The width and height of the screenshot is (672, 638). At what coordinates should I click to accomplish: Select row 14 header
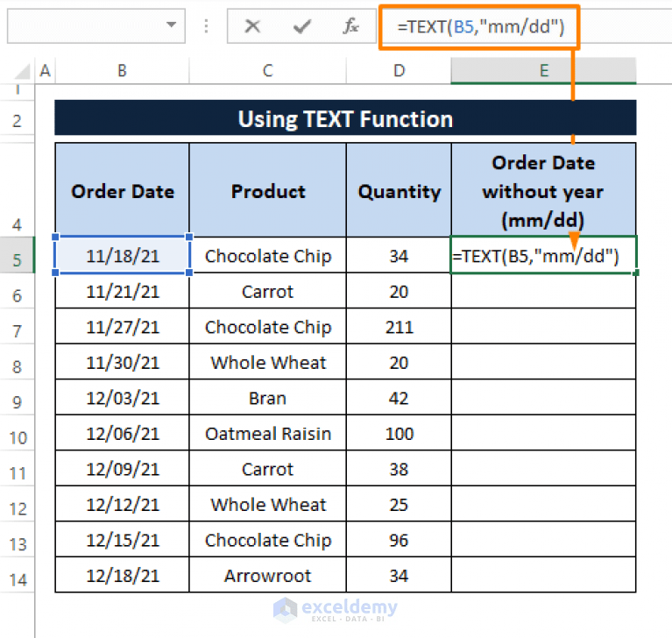(x=18, y=575)
